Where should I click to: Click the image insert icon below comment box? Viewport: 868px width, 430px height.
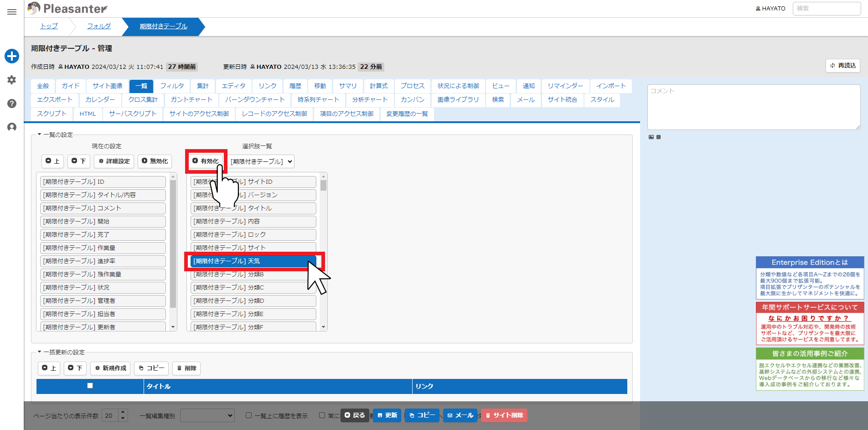click(x=651, y=137)
